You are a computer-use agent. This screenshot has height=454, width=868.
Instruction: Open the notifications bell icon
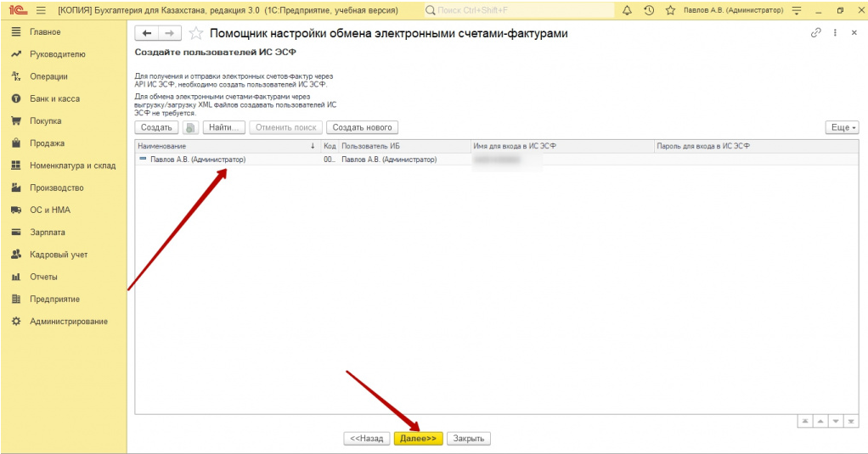tap(628, 10)
